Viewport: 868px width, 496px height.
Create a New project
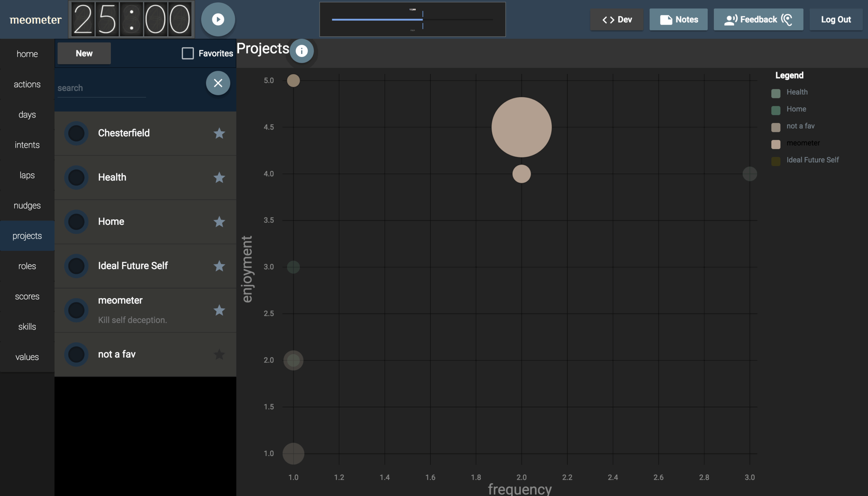point(84,53)
